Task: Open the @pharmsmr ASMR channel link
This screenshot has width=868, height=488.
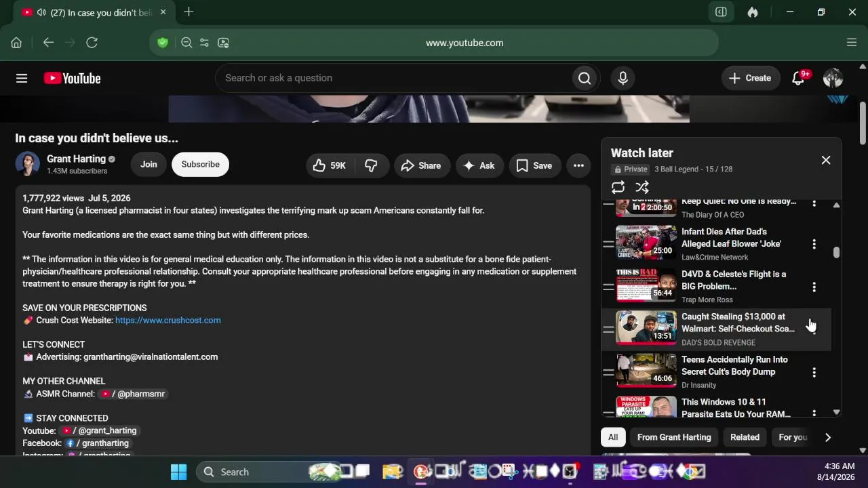Action: pyautogui.click(x=134, y=394)
